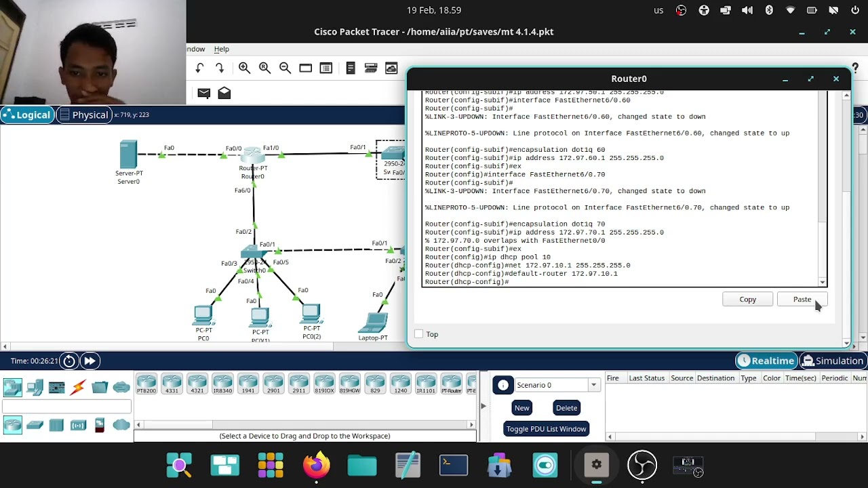Image resolution: width=868 pixels, height=488 pixels.
Task: Switch to Realtime mode
Action: point(766,361)
